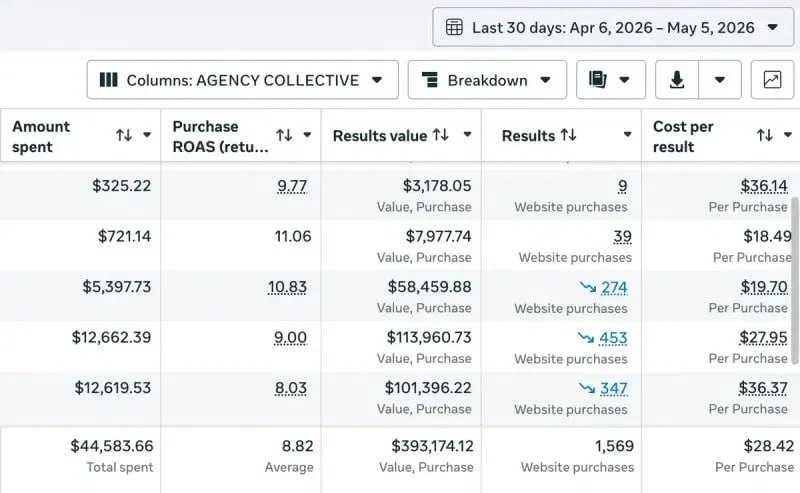This screenshot has height=493, width=800.
Task: Click the 8.82 average ROAS total
Action: click(x=297, y=446)
